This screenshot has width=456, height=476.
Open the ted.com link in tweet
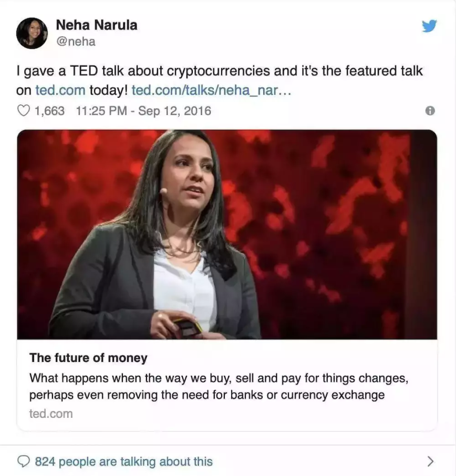[60, 90]
